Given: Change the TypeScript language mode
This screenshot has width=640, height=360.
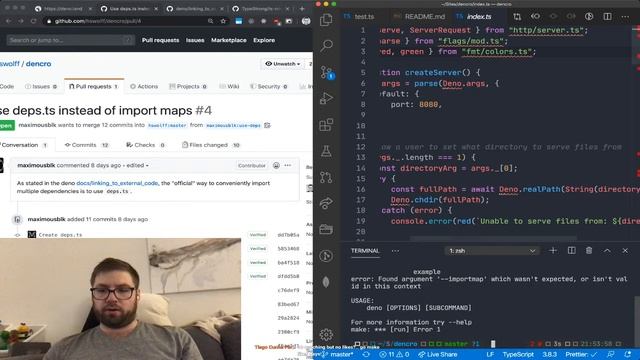Looking at the screenshot, I should [518, 354].
